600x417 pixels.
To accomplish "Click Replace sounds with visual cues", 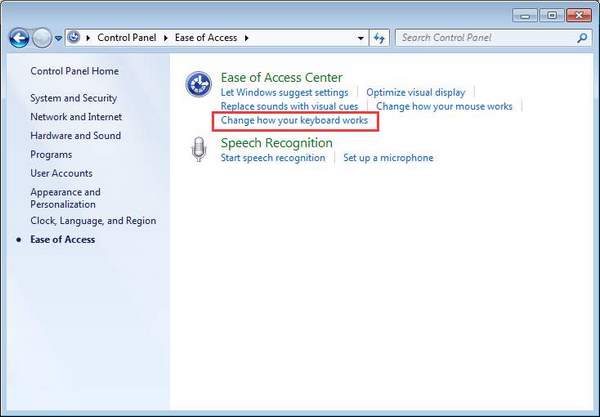I will point(290,106).
